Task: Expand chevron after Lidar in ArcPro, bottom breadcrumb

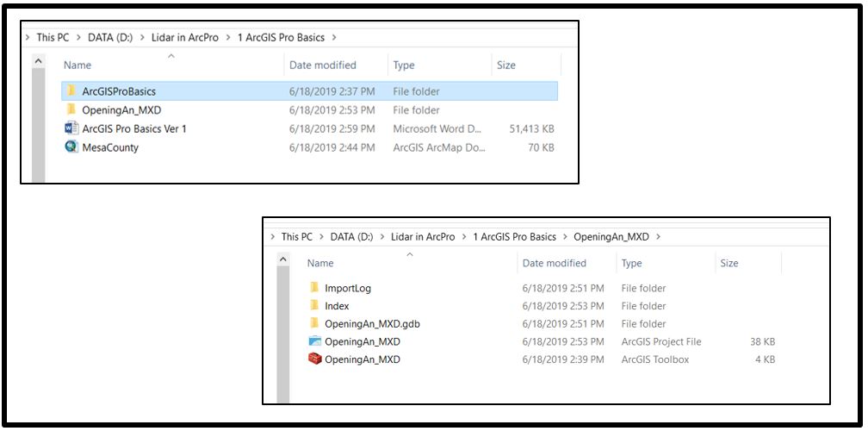Action: (x=464, y=236)
